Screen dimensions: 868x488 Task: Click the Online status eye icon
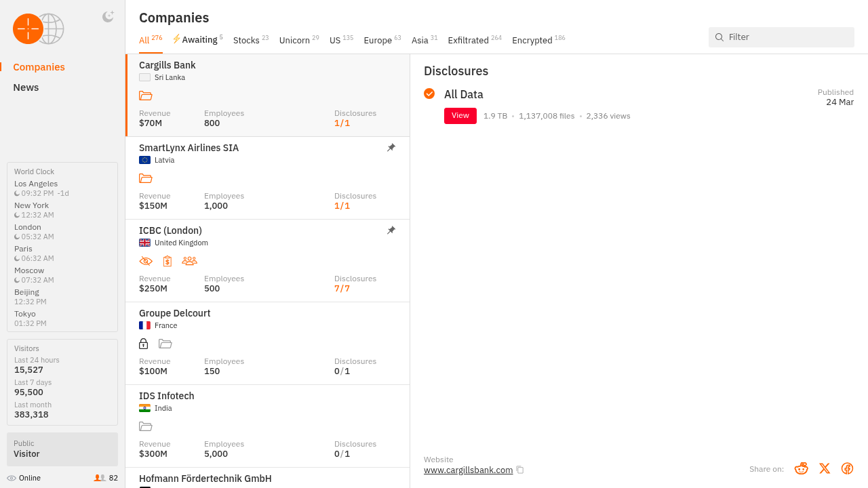[12, 479]
